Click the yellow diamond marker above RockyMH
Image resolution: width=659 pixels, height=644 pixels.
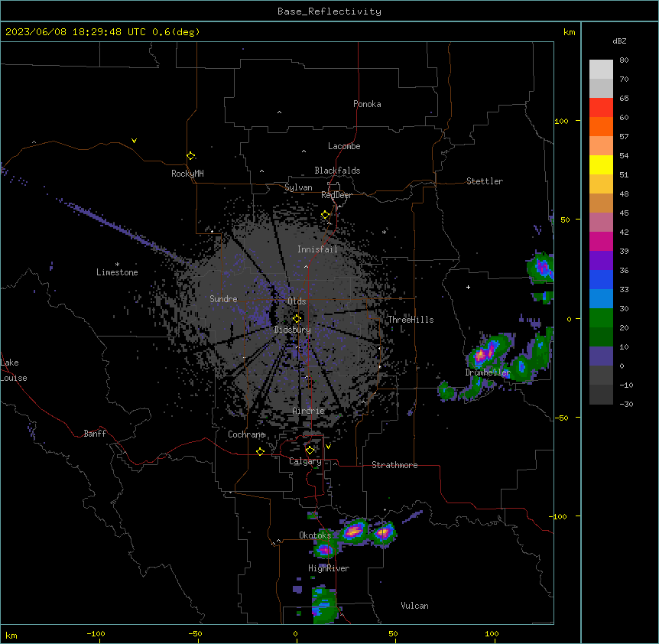pyautogui.click(x=191, y=156)
